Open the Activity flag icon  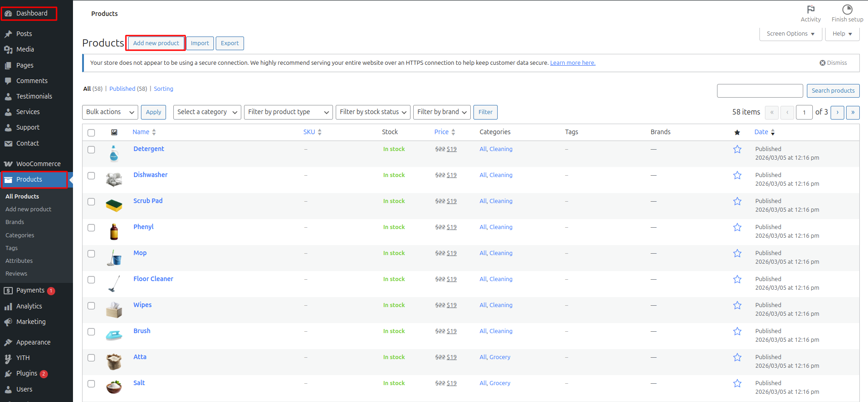point(811,10)
